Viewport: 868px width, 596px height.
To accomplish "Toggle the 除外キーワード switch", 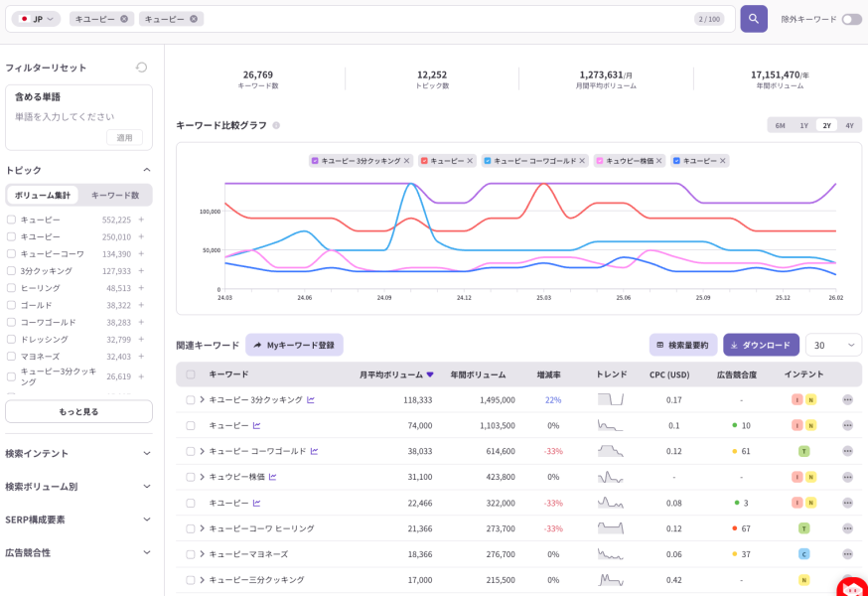I will click(851, 19).
